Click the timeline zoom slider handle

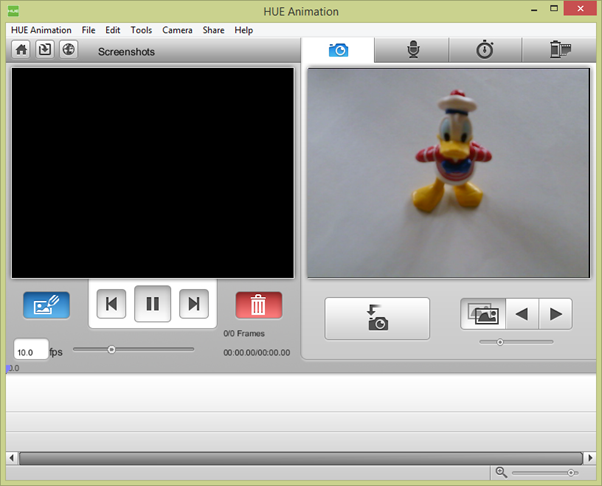[571, 473]
